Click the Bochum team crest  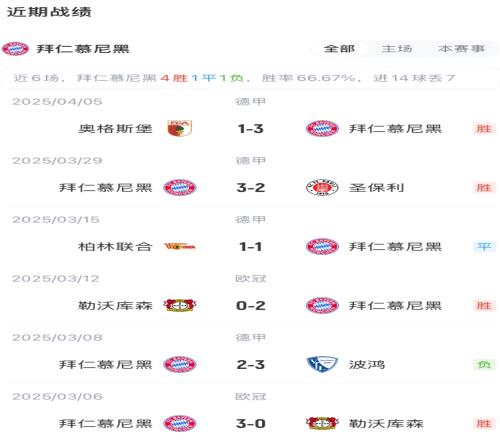click(x=322, y=364)
